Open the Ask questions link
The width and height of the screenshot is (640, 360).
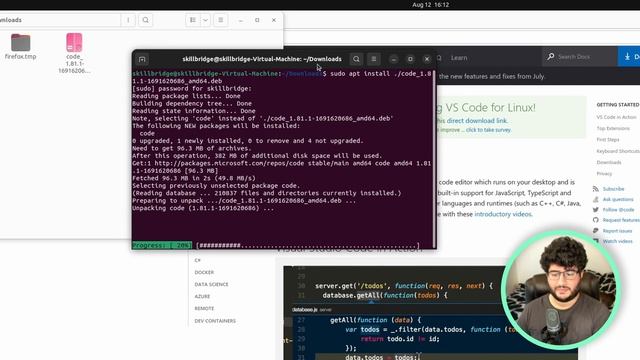(618, 199)
